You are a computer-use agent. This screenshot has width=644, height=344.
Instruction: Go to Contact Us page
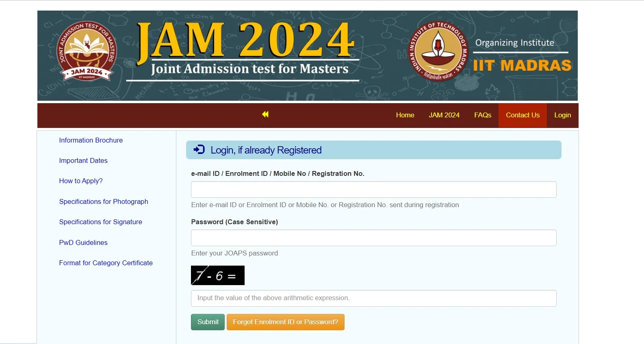pos(523,115)
